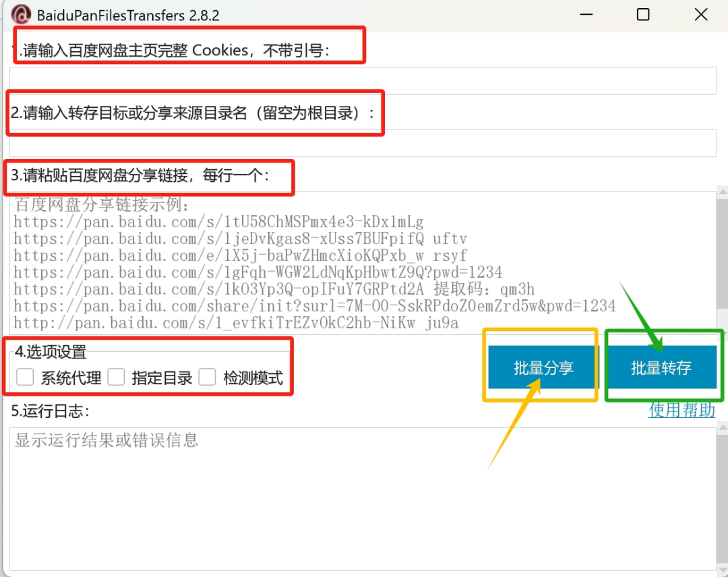
Task: Click the run log scroll-down arrow
Action: tap(723, 570)
